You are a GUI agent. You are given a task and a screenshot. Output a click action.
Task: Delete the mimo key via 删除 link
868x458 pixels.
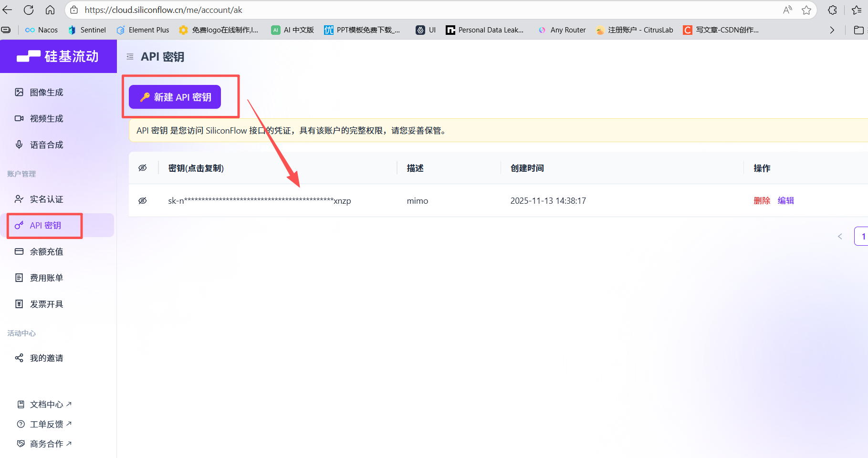(762, 200)
